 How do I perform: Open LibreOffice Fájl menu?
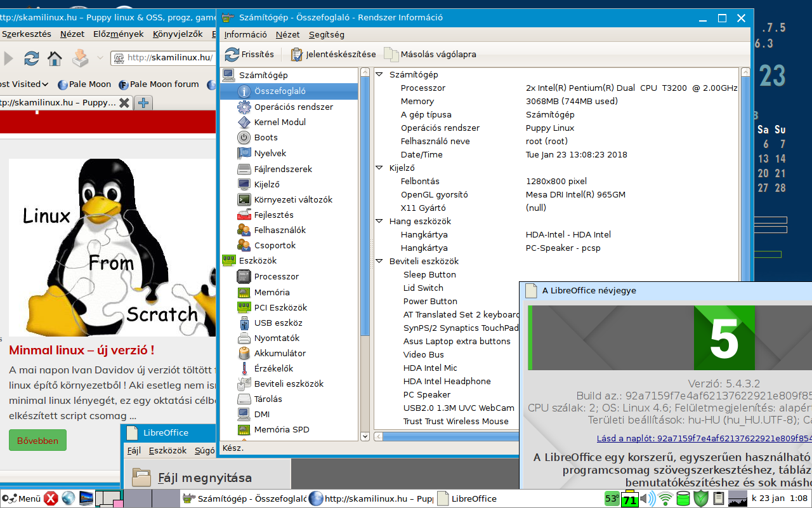(134, 451)
